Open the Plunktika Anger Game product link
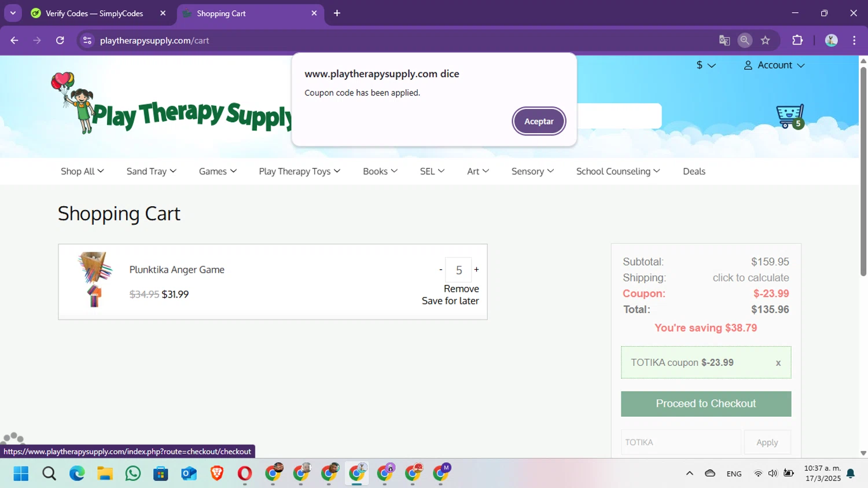Image resolution: width=868 pixels, height=488 pixels. [177, 270]
